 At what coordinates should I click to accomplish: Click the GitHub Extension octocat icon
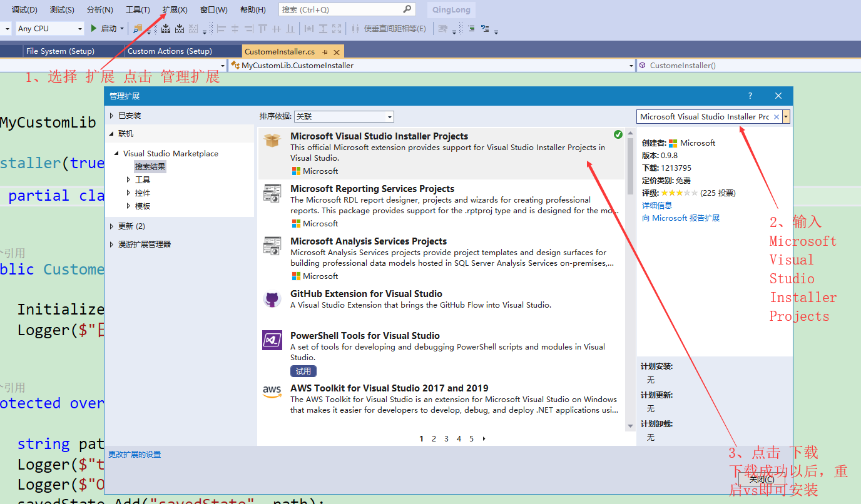tap(272, 299)
